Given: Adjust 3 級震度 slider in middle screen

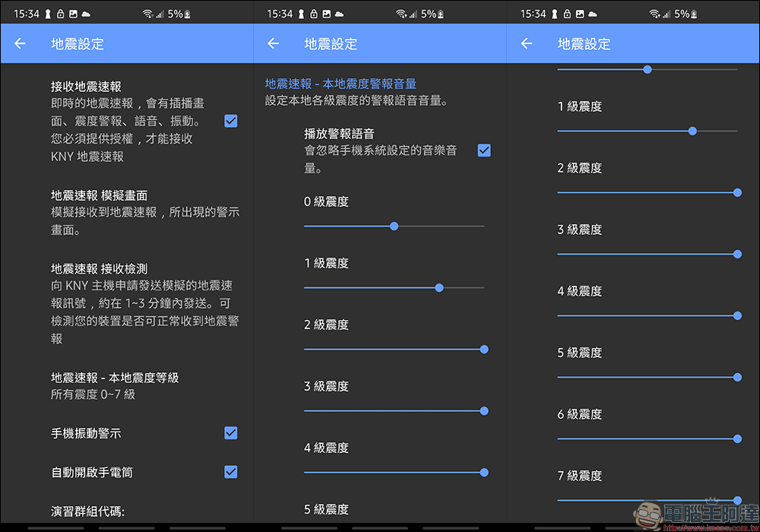Looking at the screenshot, I should click(396, 411).
